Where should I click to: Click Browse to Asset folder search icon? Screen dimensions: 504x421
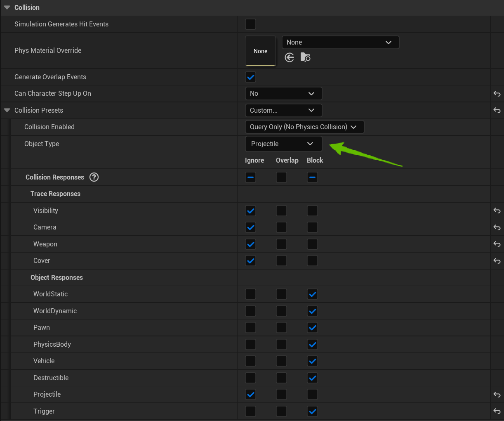click(305, 57)
